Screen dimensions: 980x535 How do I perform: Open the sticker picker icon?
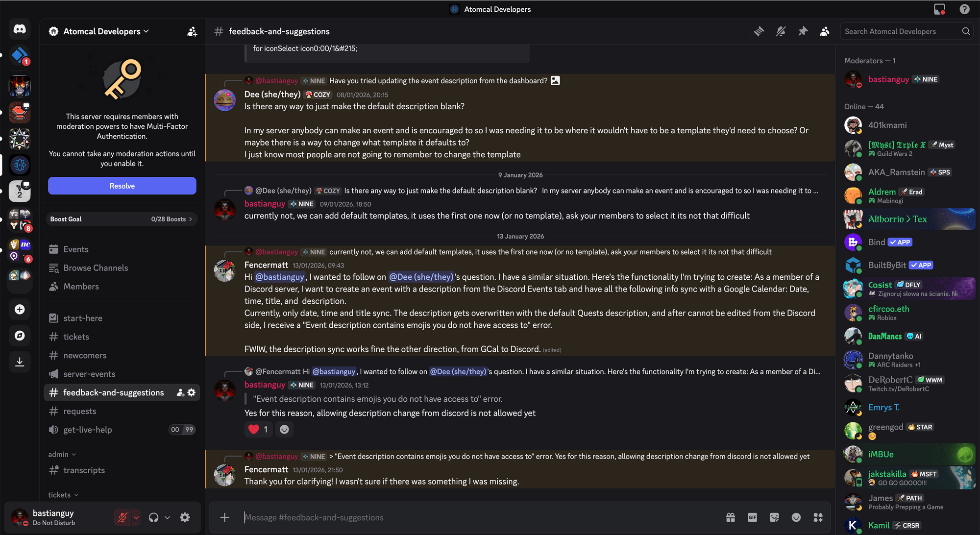tap(774, 517)
